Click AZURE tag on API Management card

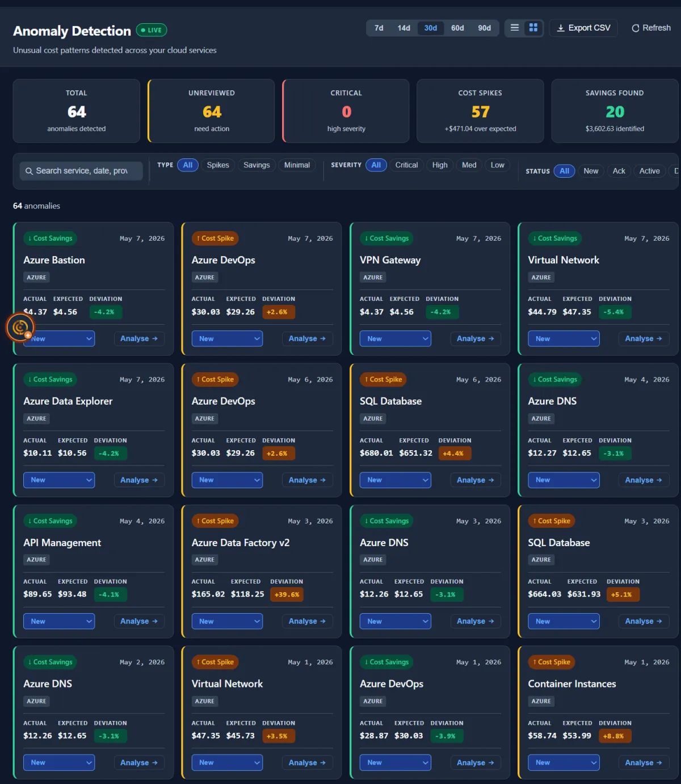tap(36, 560)
